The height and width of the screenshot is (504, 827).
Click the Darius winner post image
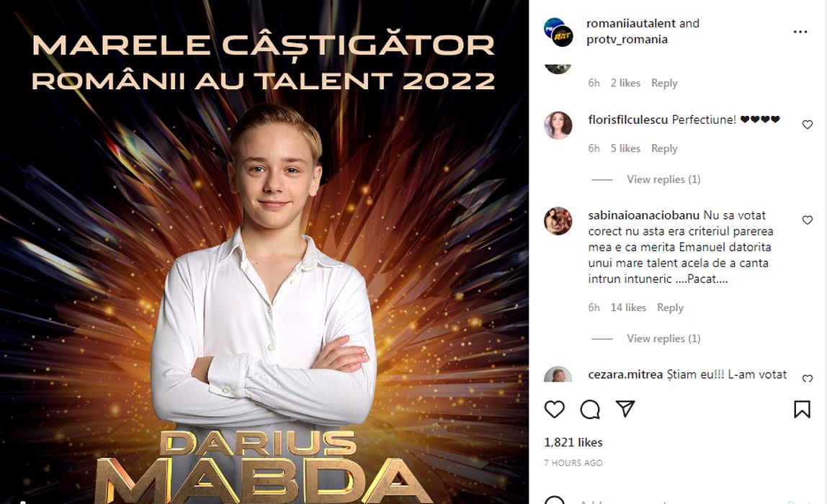click(264, 252)
